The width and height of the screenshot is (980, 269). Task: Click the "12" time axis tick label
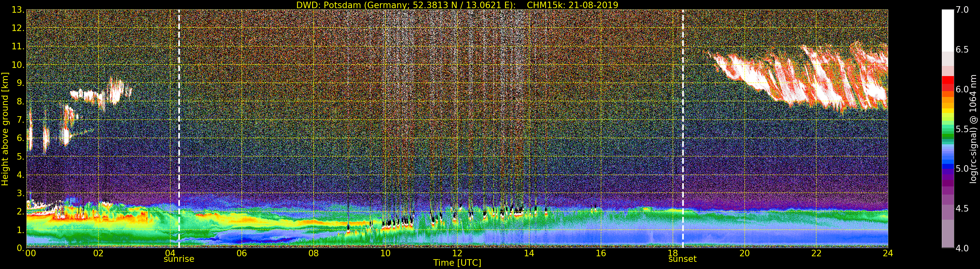[x=457, y=253]
